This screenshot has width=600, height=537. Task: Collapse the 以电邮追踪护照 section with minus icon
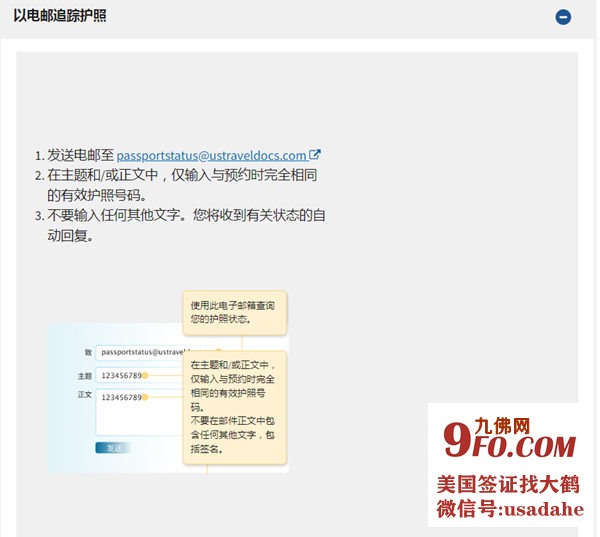(563, 17)
